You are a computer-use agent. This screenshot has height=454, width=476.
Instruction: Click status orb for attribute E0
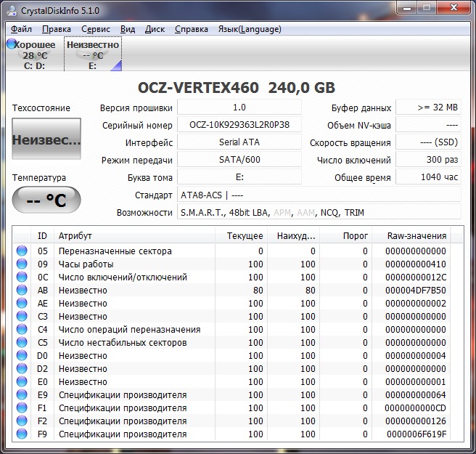click(22, 381)
